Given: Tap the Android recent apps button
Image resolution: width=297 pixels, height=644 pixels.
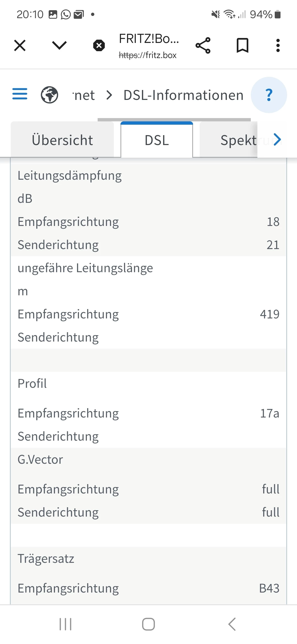Looking at the screenshot, I should click(x=65, y=624).
